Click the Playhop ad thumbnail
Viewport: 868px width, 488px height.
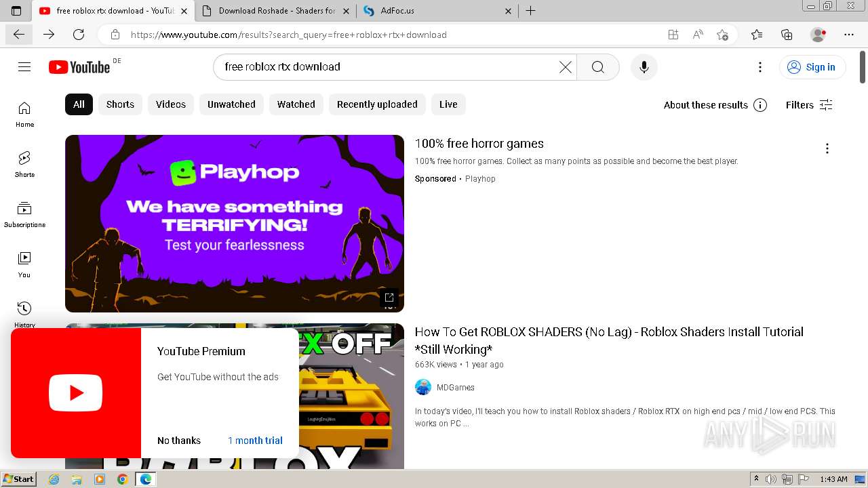click(x=235, y=224)
